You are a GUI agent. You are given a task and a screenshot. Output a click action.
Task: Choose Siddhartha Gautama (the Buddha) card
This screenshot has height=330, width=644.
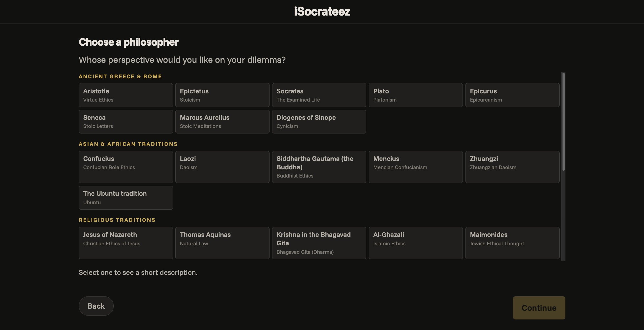point(319,167)
